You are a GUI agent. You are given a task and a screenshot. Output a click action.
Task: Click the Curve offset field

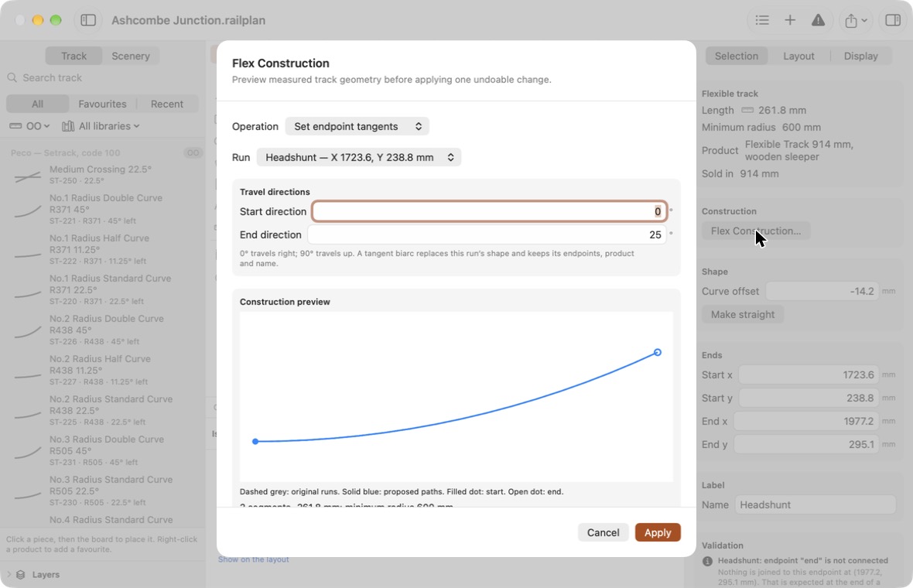tap(822, 291)
